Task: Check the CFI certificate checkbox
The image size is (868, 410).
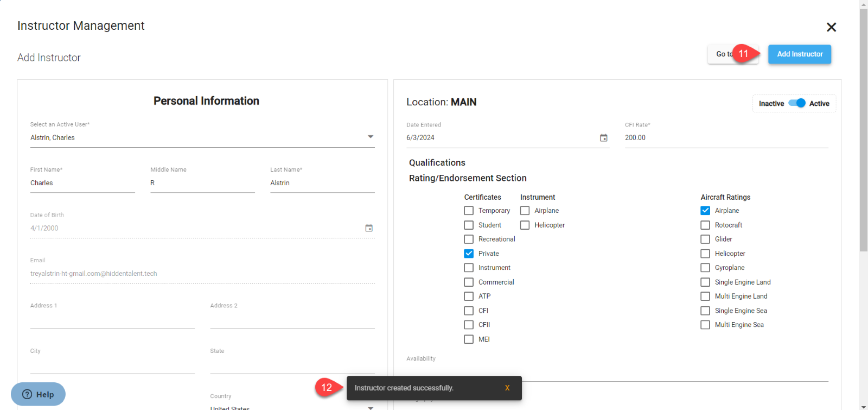Action: click(x=469, y=311)
